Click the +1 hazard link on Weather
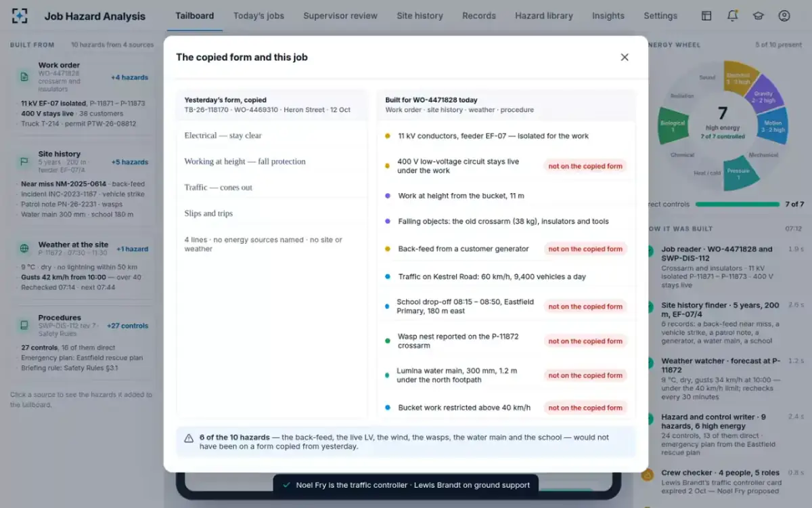Image resolution: width=812 pixels, height=508 pixels. tap(132, 249)
